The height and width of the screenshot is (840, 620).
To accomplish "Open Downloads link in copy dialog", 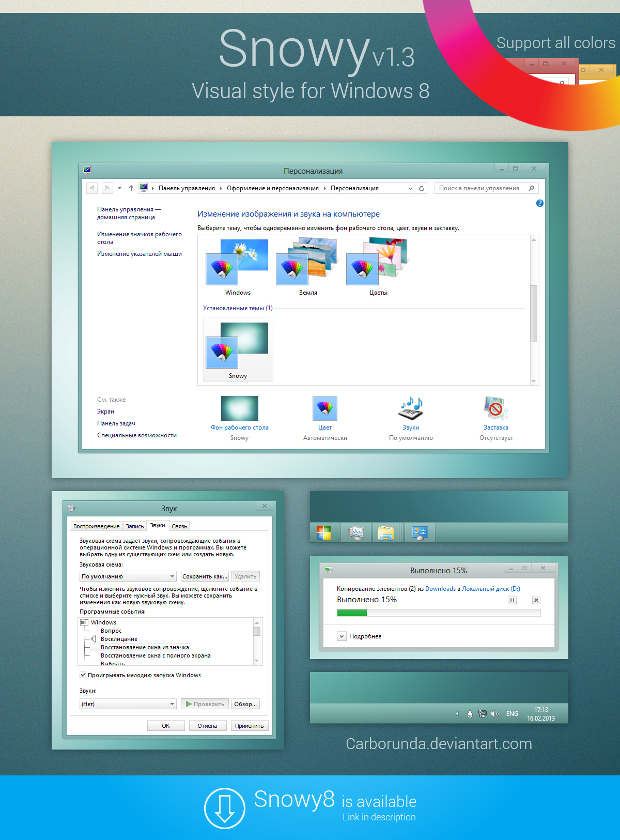I will [x=440, y=589].
